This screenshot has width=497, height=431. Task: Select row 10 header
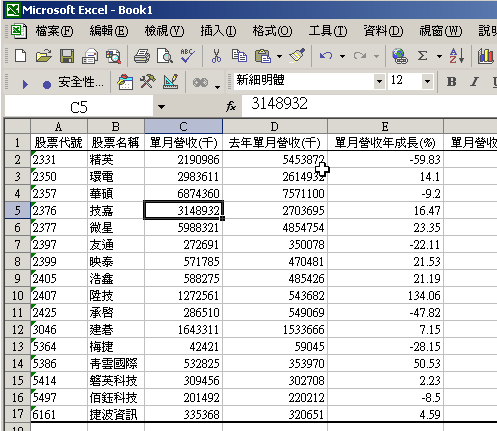[x=17, y=295]
